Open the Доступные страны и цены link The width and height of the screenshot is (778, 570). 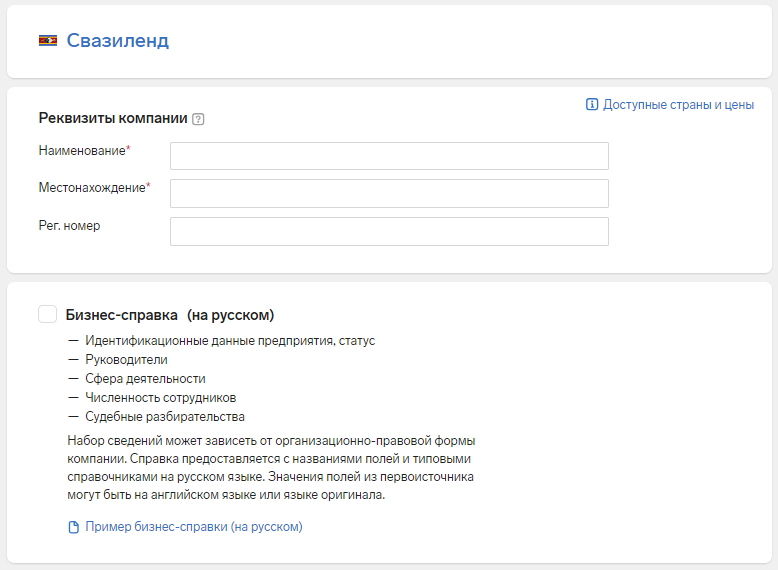[678, 105]
